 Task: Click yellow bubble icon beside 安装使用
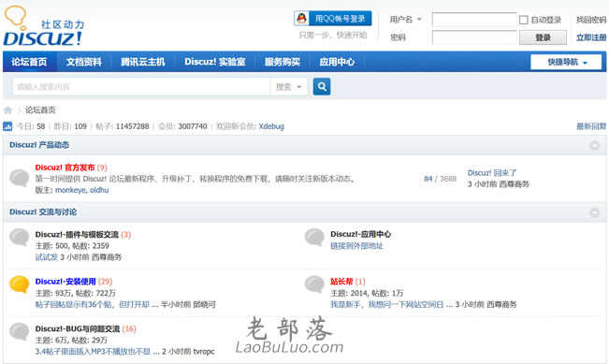coord(20,284)
